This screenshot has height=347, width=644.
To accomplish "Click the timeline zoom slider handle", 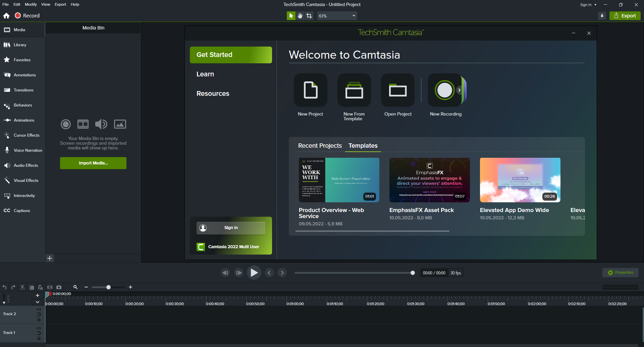I will click(108, 287).
